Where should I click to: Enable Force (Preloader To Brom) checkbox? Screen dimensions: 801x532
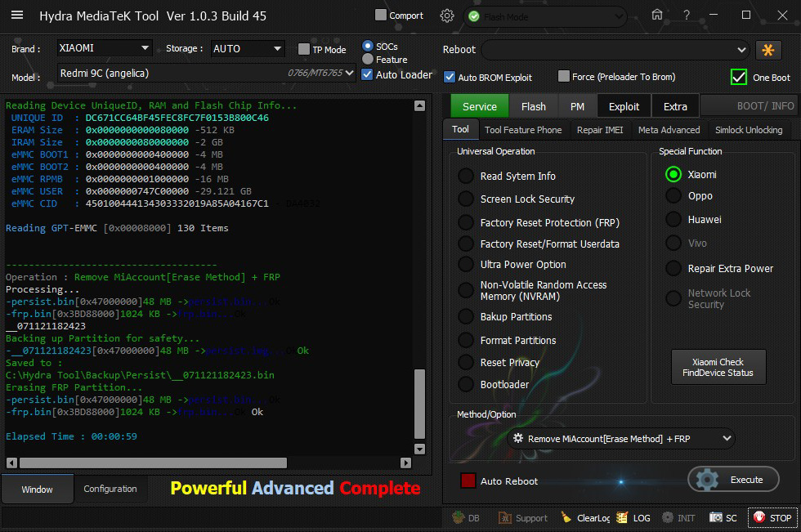click(564, 77)
